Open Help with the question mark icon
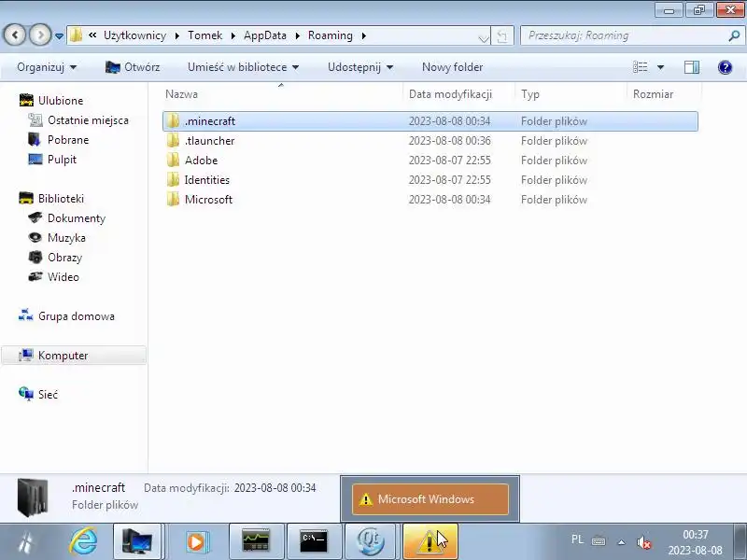The image size is (747, 560). (725, 67)
